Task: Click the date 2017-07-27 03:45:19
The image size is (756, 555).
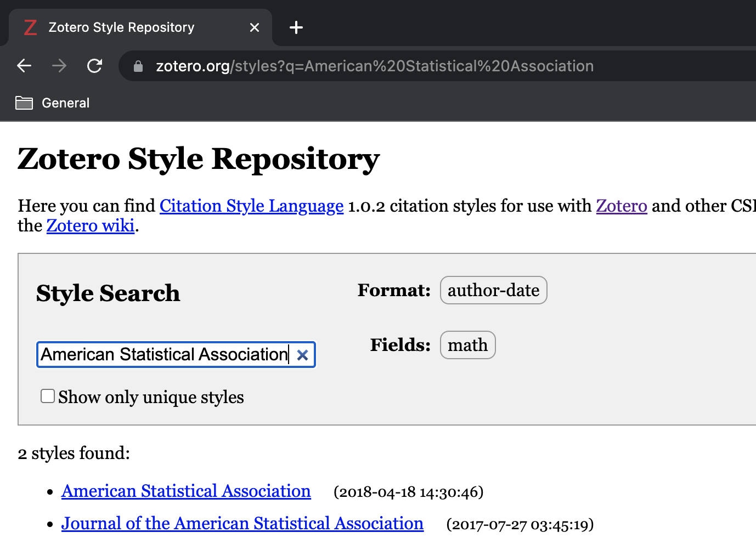Action: 520,524
